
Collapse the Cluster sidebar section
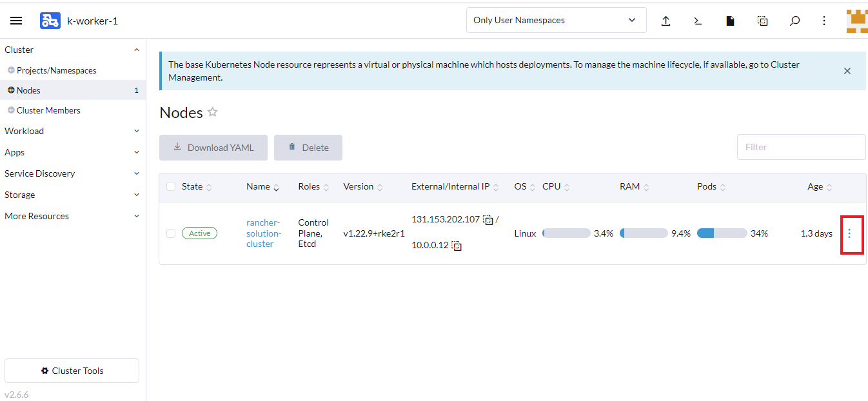pyautogui.click(x=136, y=50)
